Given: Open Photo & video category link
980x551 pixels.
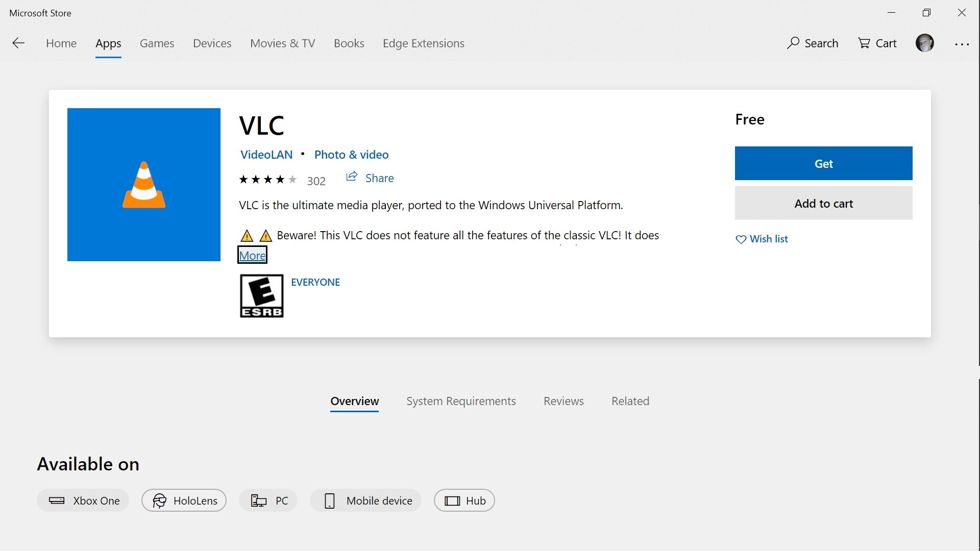Looking at the screenshot, I should tap(352, 155).
